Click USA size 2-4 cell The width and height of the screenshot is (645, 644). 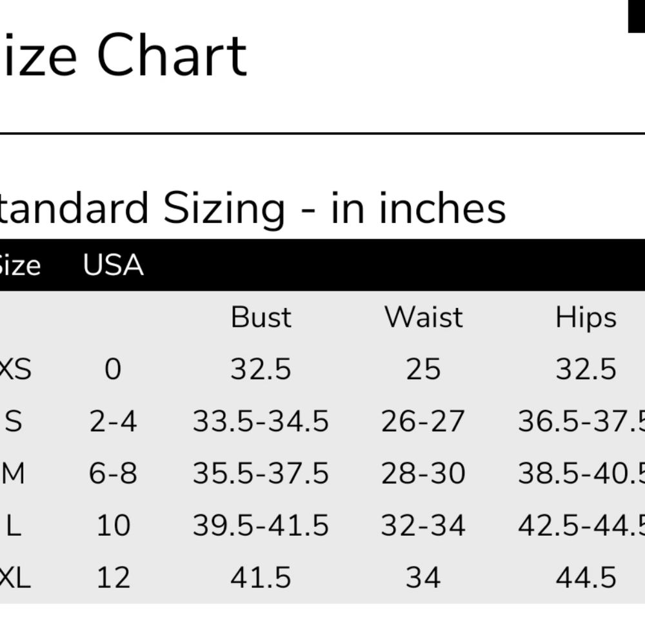(x=113, y=422)
